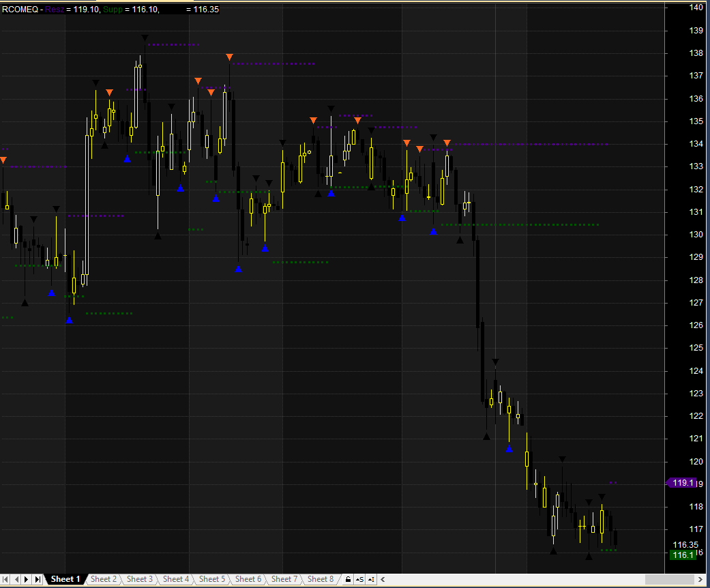
Task: Click the green 116.1 support price tag
Action: coord(683,555)
